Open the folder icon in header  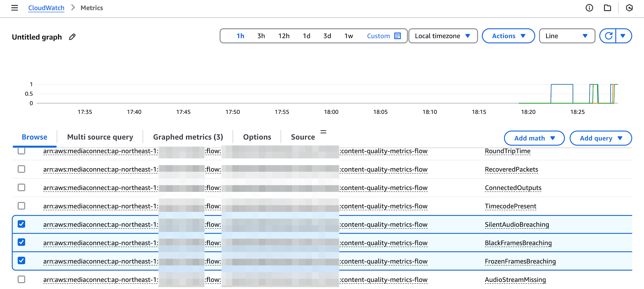point(607,8)
